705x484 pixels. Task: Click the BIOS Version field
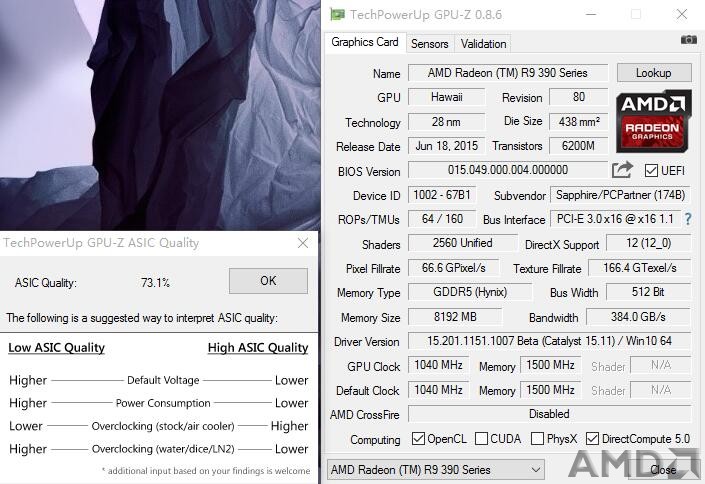tap(508, 170)
